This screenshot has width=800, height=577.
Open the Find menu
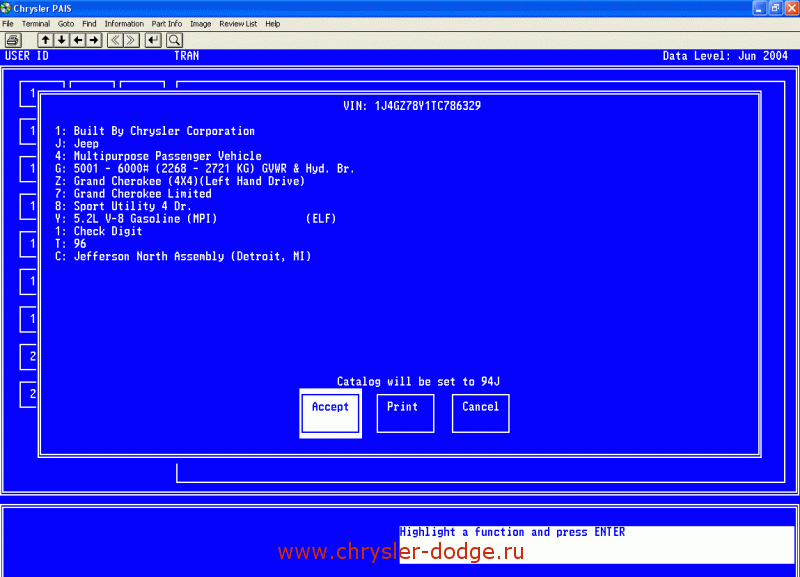point(89,23)
